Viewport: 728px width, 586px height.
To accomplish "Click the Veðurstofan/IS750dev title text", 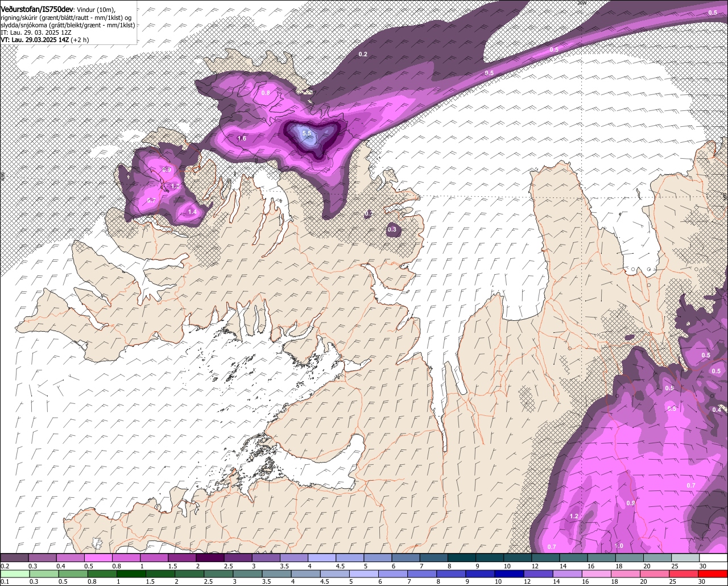I will pos(37,9).
